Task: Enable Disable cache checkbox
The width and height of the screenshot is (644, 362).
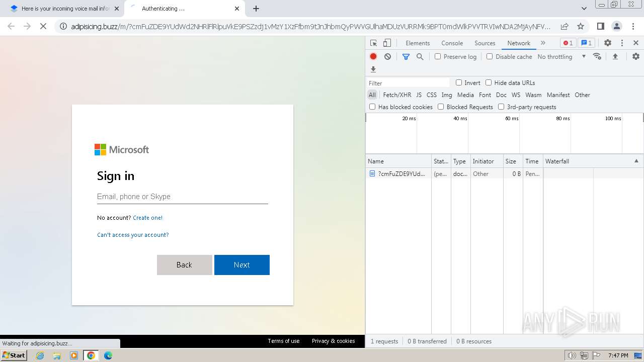Action: coord(490,56)
